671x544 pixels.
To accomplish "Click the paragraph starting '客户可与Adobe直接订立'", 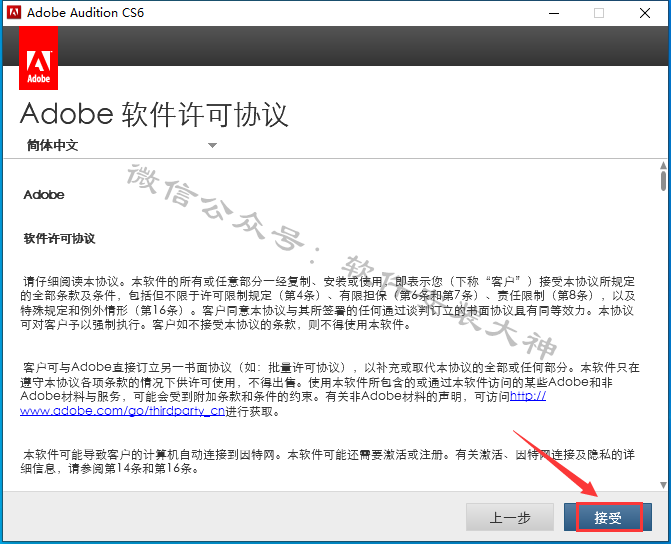I will tap(330, 389).
